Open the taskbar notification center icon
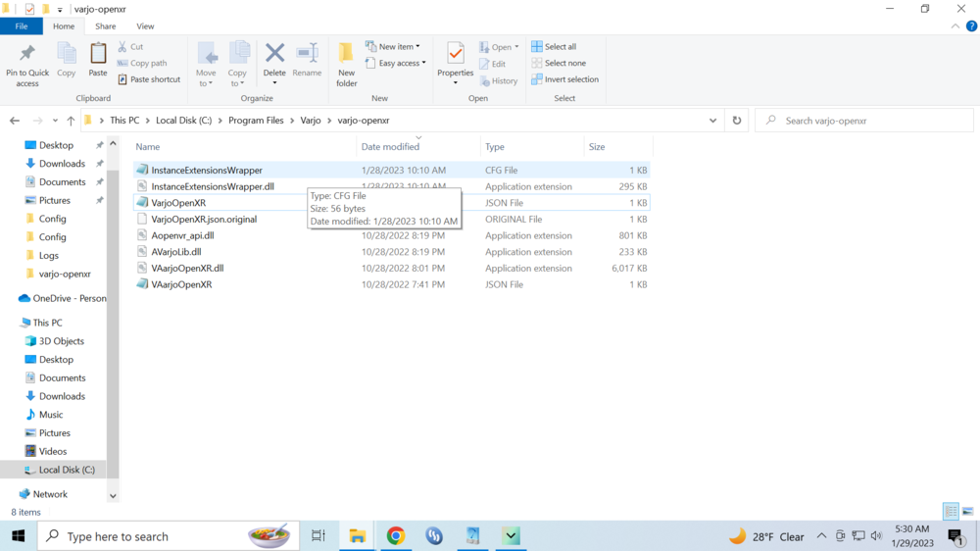 955,536
